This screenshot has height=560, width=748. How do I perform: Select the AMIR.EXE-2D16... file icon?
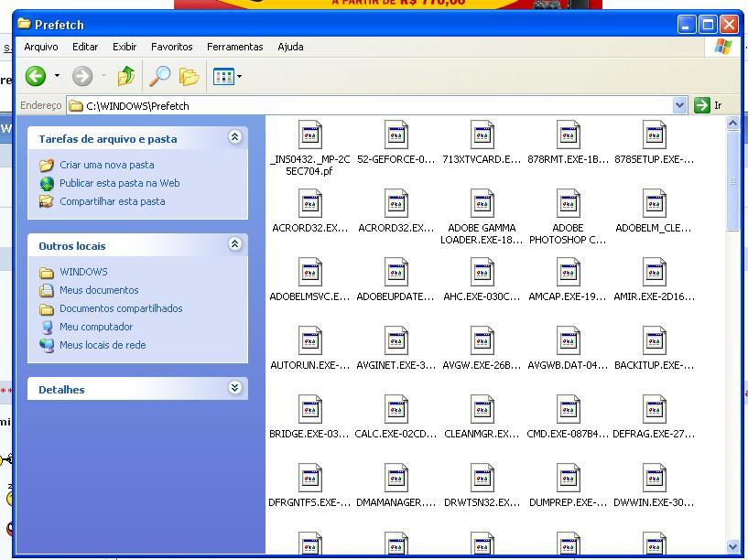click(x=654, y=272)
